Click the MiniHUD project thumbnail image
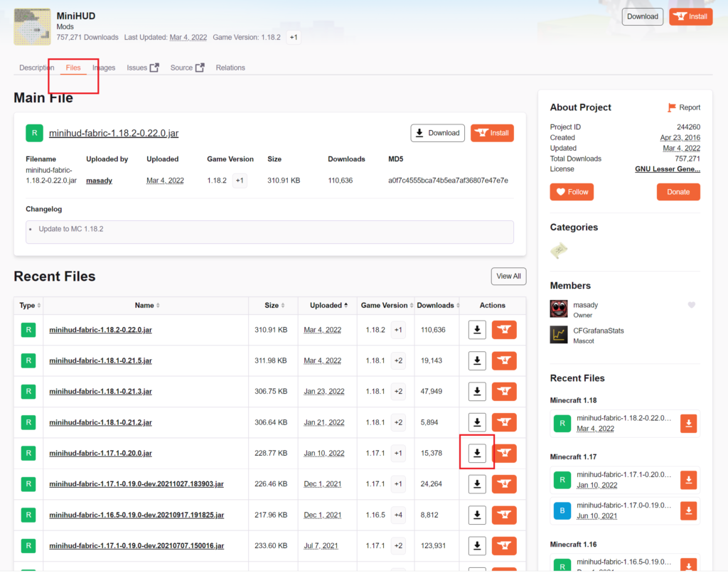 [32, 26]
